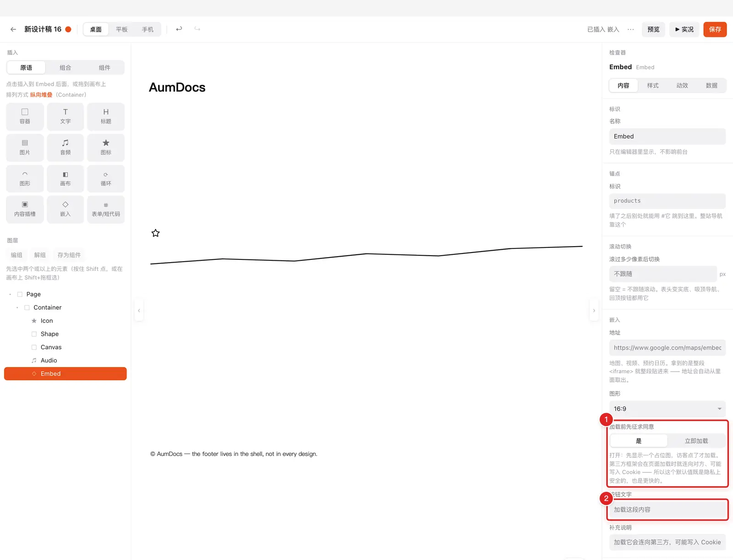The image size is (733, 560).
Task: Collapse the right inspector with chevron handle
Action: [x=594, y=311]
